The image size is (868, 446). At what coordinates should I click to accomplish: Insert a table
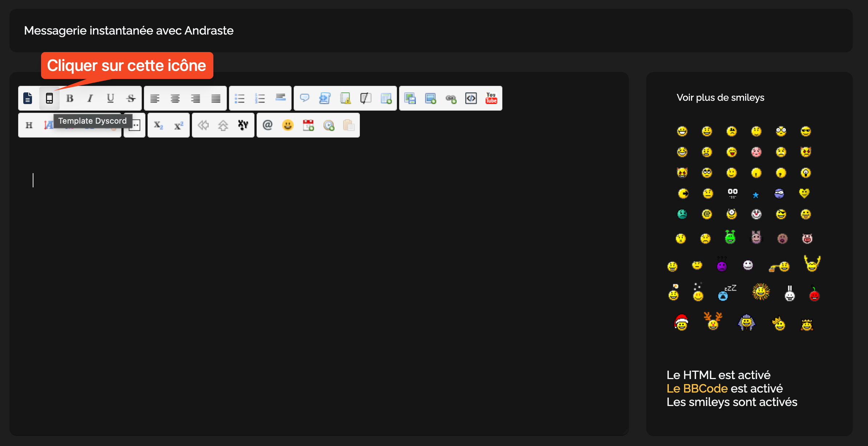pos(386,98)
